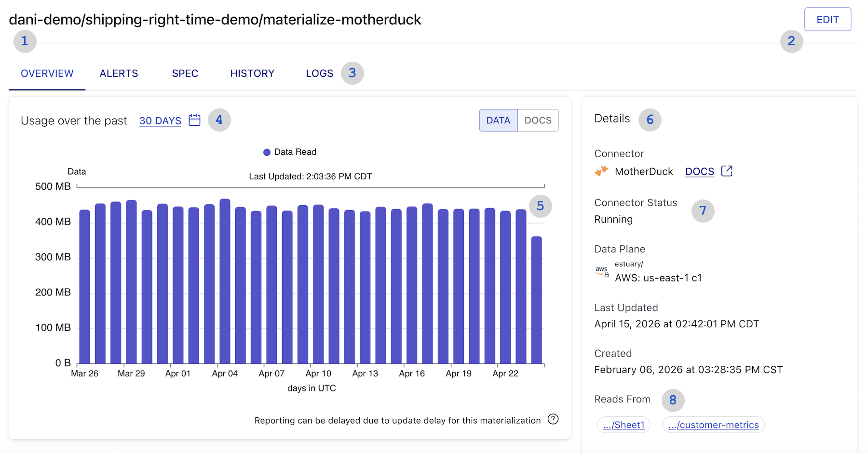Image resolution: width=868 pixels, height=453 pixels.
Task: Switch the chart to DOCS
Action: (x=538, y=120)
